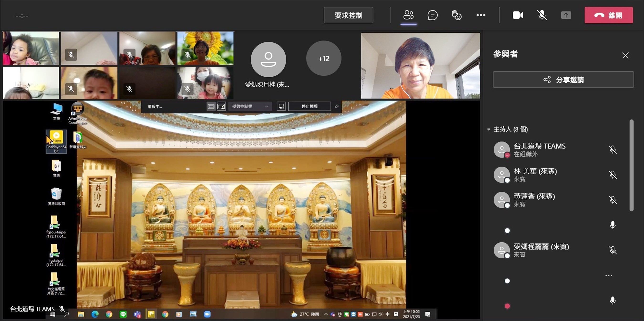Click the AVerMedia CamEngine desktop icon
Viewport: 644px width, 321px height.
[78, 114]
